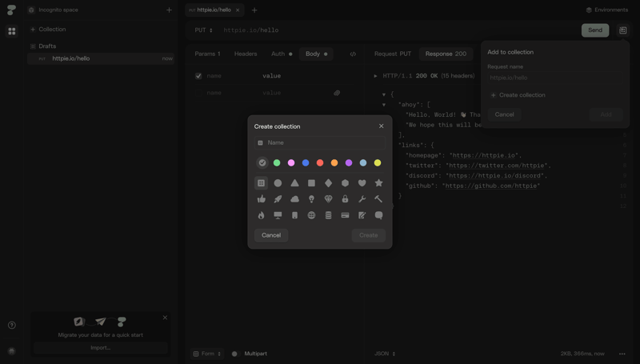Switch to the Headers tab
This screenshot has height=364, width=640.
246,54
